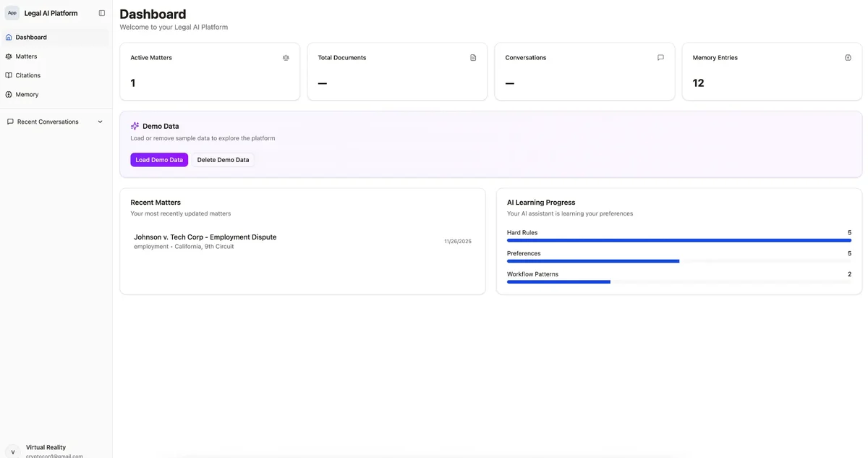
Task: Click the Dashboard home icon in sidebar
Action: tap(9, 37)
